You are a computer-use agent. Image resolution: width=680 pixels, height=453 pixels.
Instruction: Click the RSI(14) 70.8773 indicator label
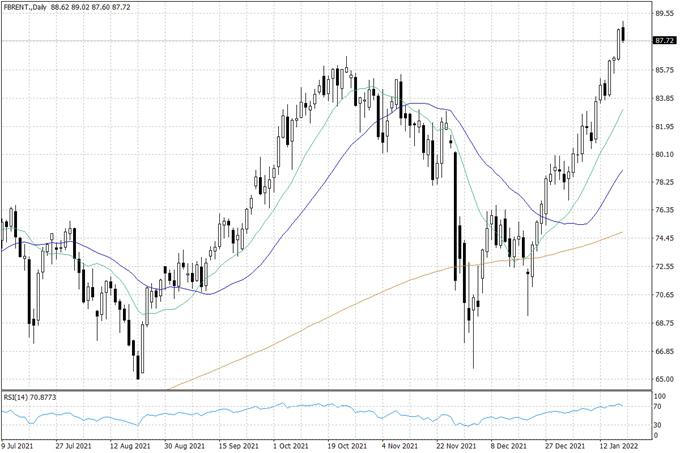tap(36, 396)
